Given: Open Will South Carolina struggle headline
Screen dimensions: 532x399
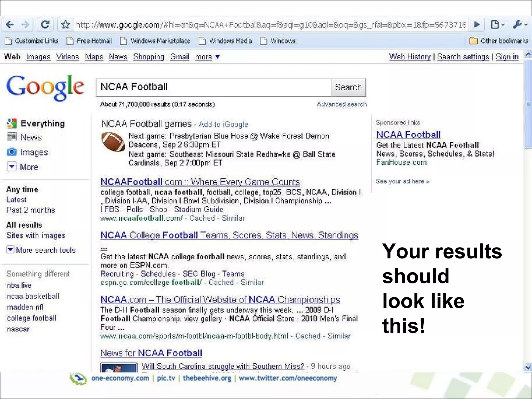Looking at the screenshot, I should [x=223, y=366].
